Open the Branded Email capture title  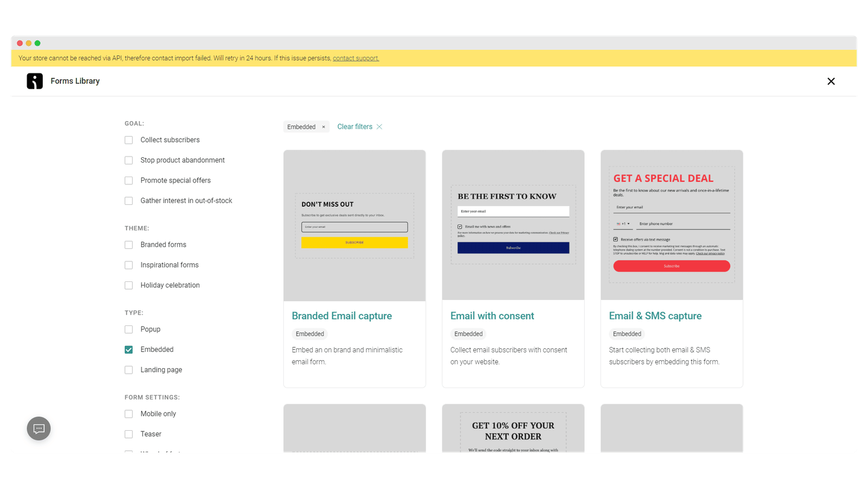coord(342,316)
